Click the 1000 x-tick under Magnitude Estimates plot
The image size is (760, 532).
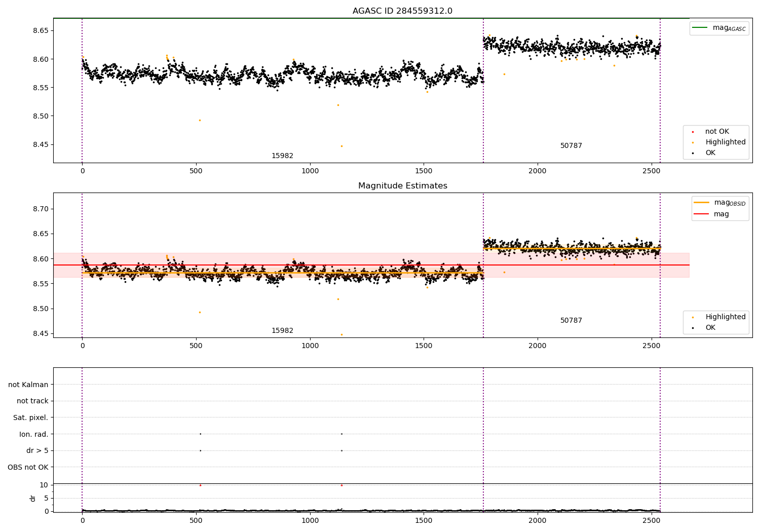[310, 346]
